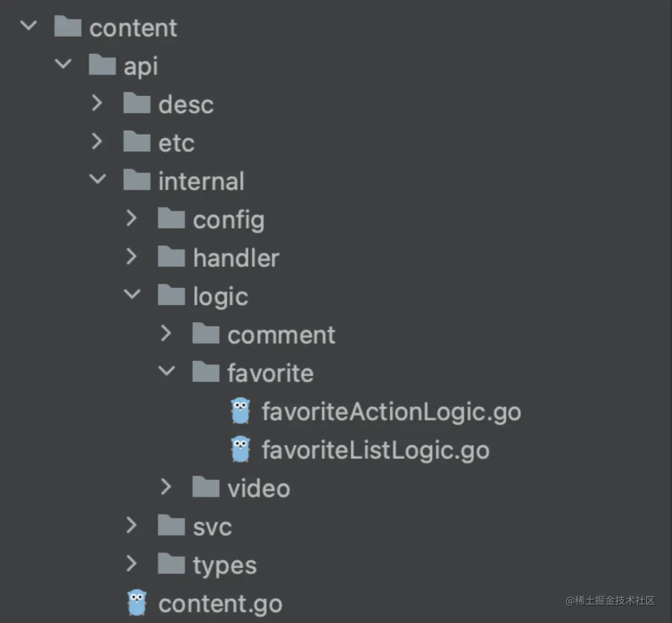
Task: Select the video folder label
Action: click(x=258, y=488)
